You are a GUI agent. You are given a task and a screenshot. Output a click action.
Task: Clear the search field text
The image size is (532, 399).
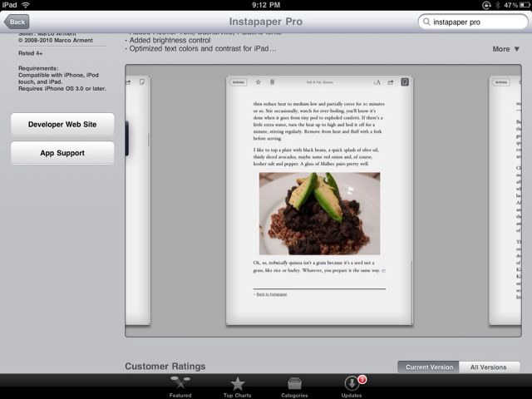click(512, 22)
